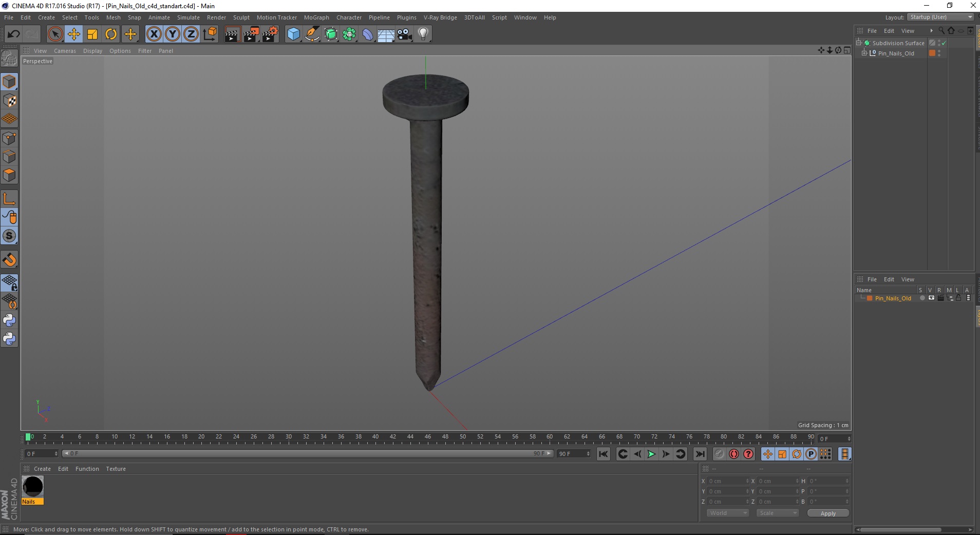This screenshot has width=980, height=535.
Task: Click the upper Python script icon
Action: [9, 320]
